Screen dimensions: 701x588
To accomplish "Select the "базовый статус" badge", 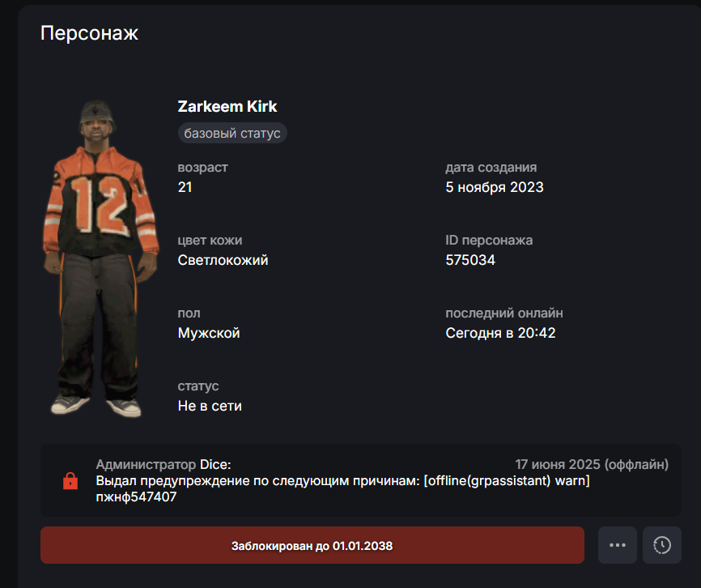I will click(232, 133).
